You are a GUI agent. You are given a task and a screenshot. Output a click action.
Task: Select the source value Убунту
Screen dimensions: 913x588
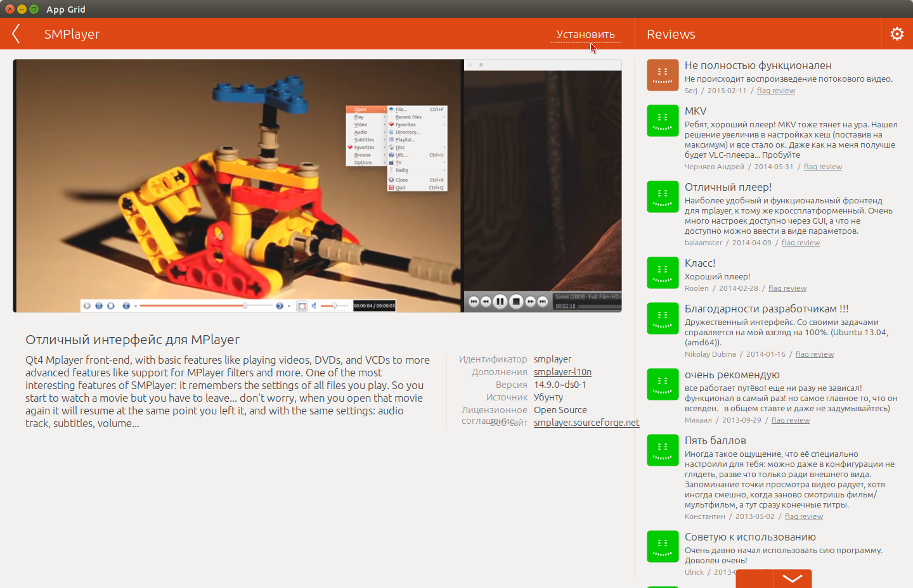click(x=548, y=397)
